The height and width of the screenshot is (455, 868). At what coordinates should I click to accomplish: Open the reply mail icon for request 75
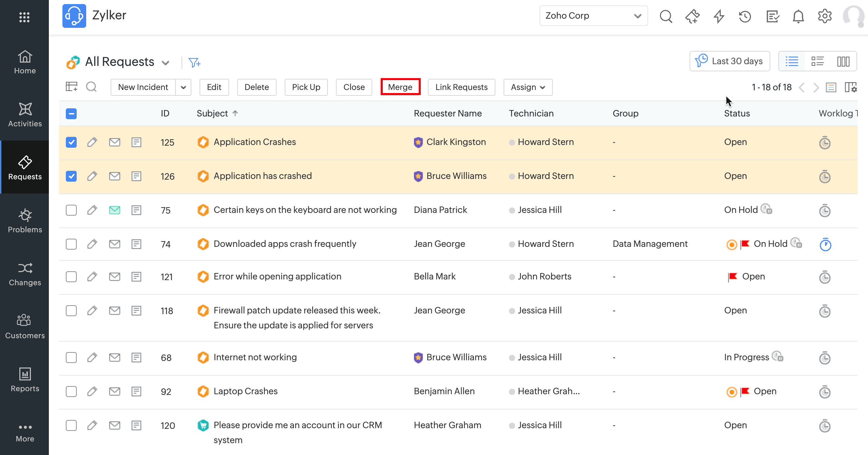click(x=115, y=210)
